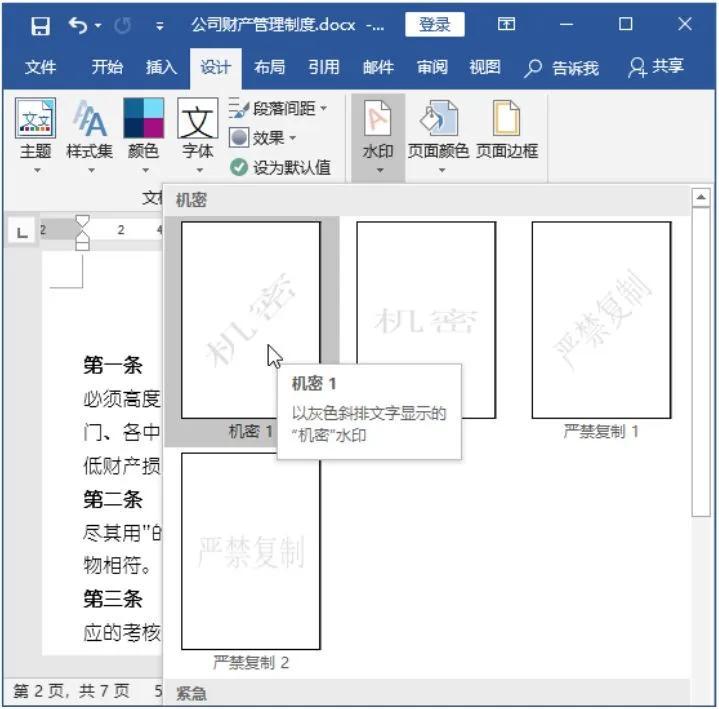Expand the 字体 dropdown arrow

199,171
